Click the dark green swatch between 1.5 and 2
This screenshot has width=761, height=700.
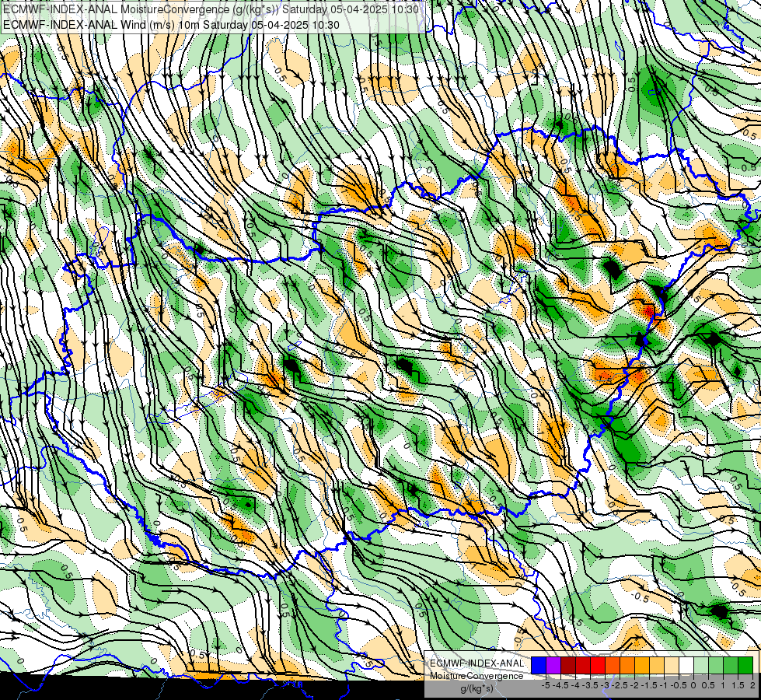745,666
